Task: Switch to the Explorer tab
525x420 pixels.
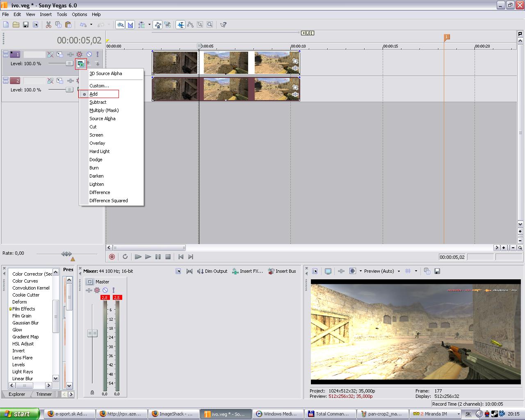Action: click(x=17, y=394)
